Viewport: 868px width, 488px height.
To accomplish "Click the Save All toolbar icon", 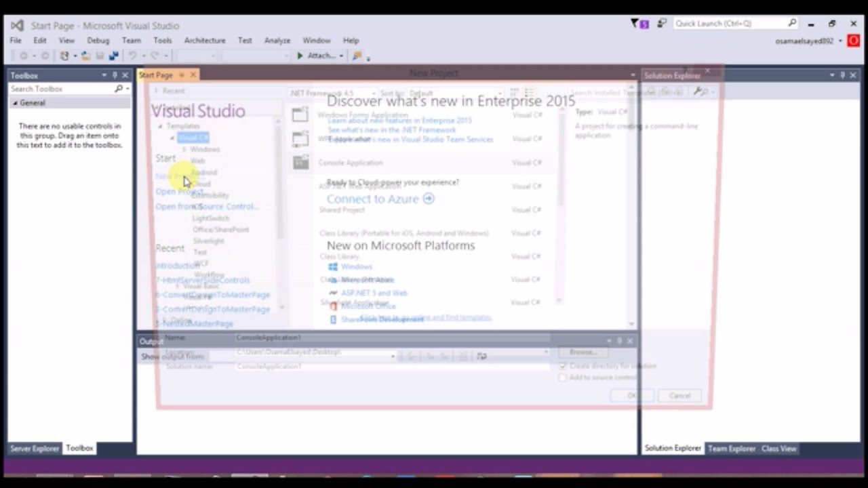I will [x=113, y=56].
